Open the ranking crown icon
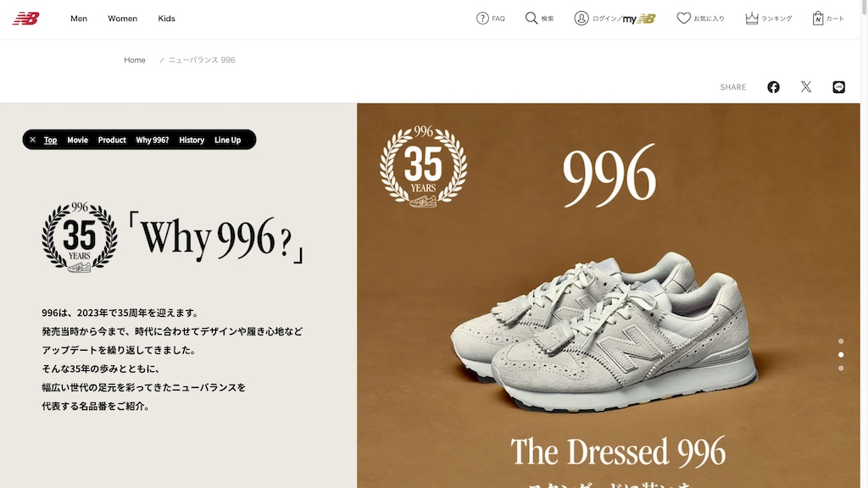 pos(751,19)
